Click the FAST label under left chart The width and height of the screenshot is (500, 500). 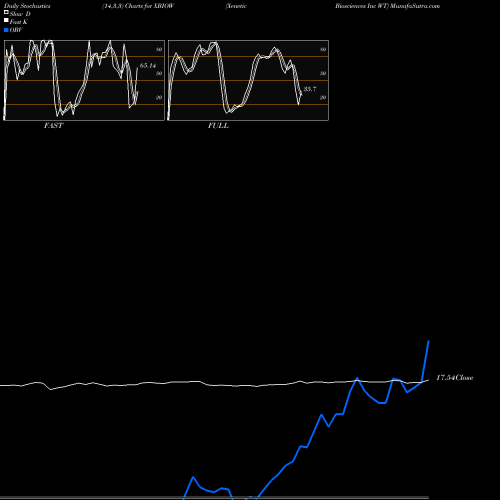click(x=53, y=126)
